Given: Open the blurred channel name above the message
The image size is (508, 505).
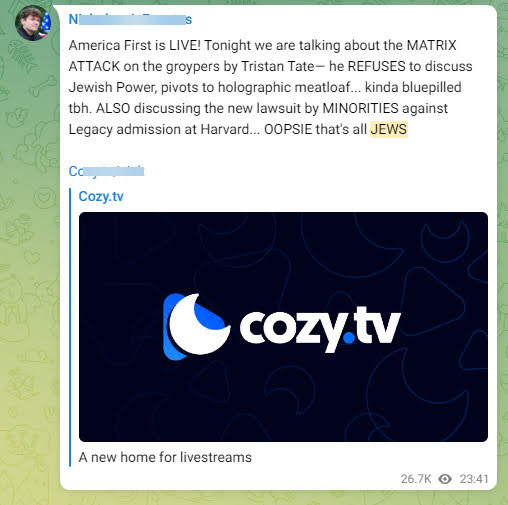Looking at the screenshot, I should click(130, 19).
